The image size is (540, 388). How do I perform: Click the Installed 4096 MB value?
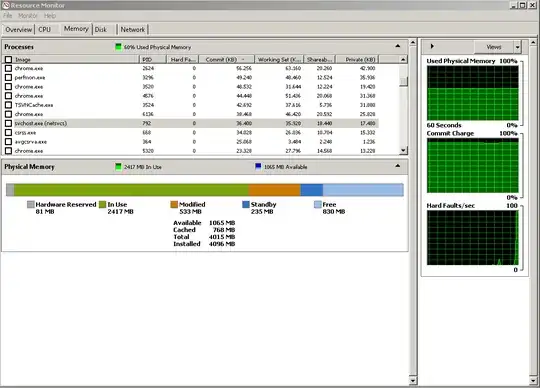click(x=222, y=244)
